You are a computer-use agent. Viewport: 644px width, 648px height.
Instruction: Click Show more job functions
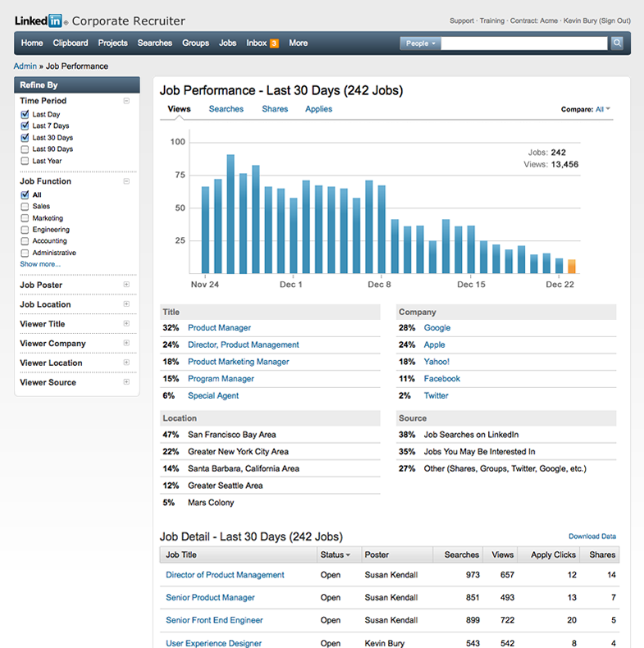coord(40,264)
